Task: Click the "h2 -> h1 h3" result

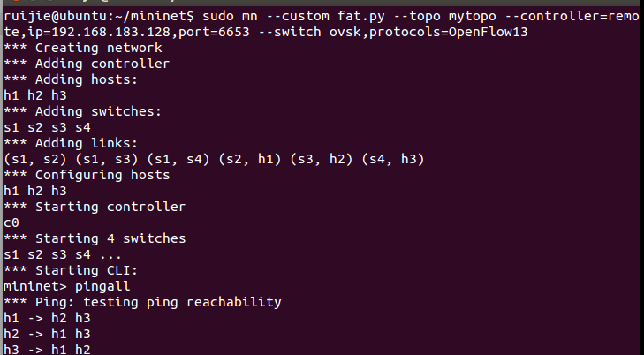Action: coord(47,334)
